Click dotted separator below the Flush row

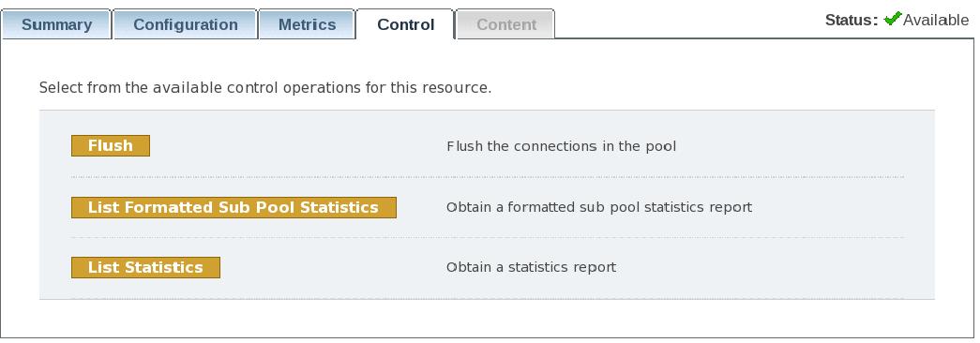coord(488,177)
